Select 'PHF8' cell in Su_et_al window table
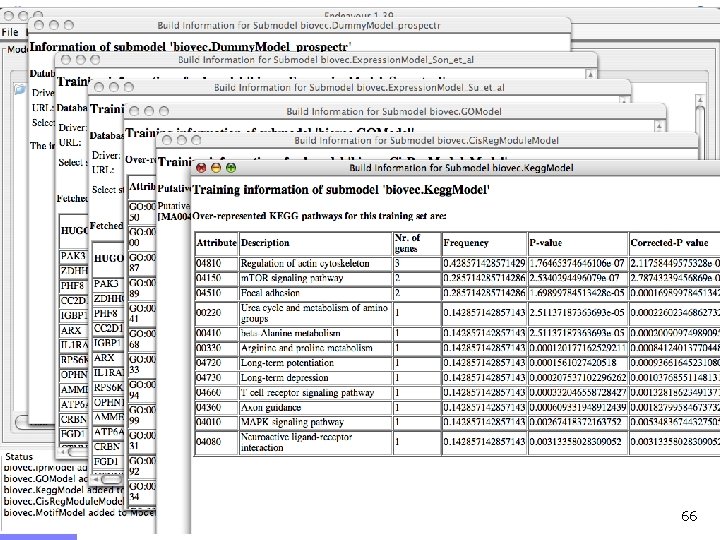 click(108, 314)
